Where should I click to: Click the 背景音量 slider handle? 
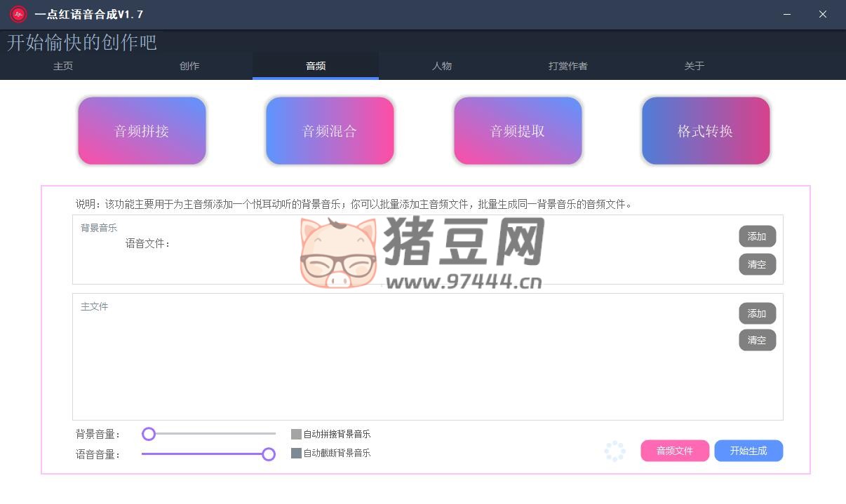[149, 434]
